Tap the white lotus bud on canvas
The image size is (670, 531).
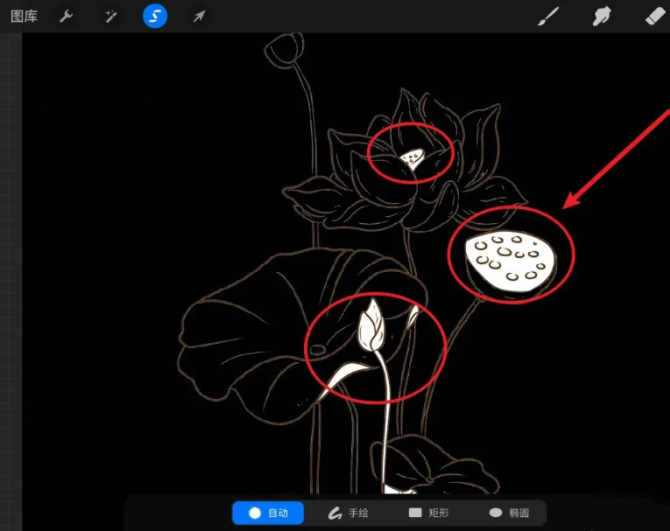[371, 326]
